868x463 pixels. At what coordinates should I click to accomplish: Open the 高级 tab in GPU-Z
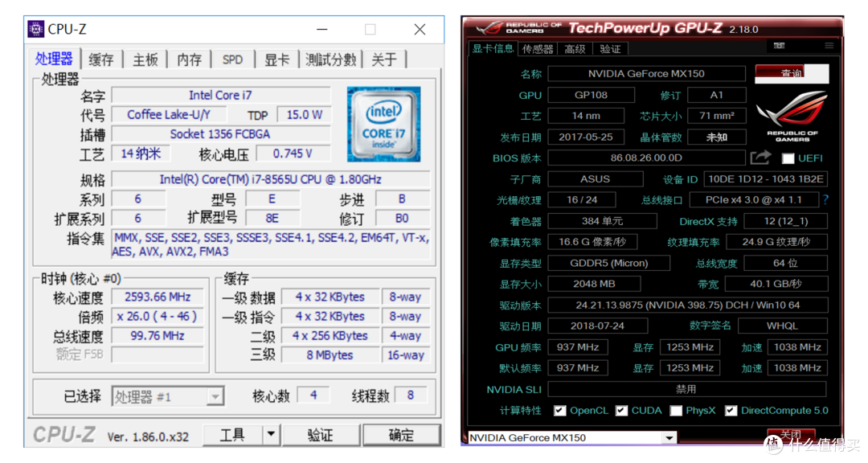(x=575, y=49)
